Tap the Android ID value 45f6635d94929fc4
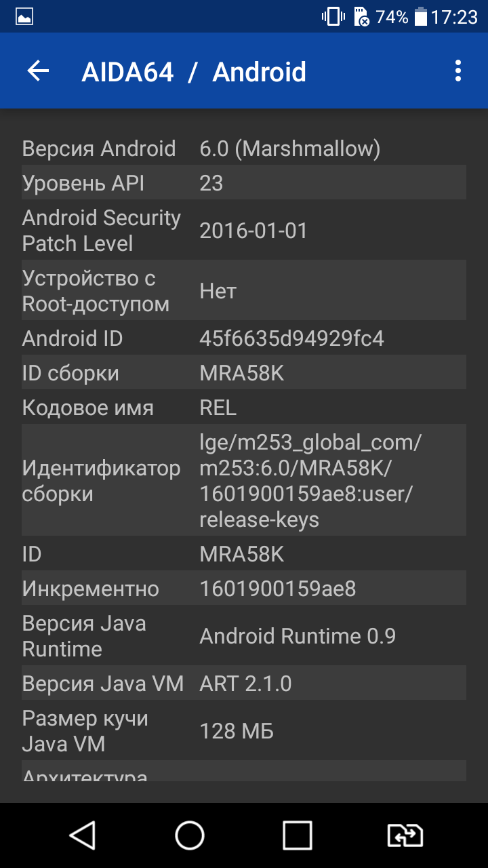Screen dimensions: 488x868 click(292, 338)
